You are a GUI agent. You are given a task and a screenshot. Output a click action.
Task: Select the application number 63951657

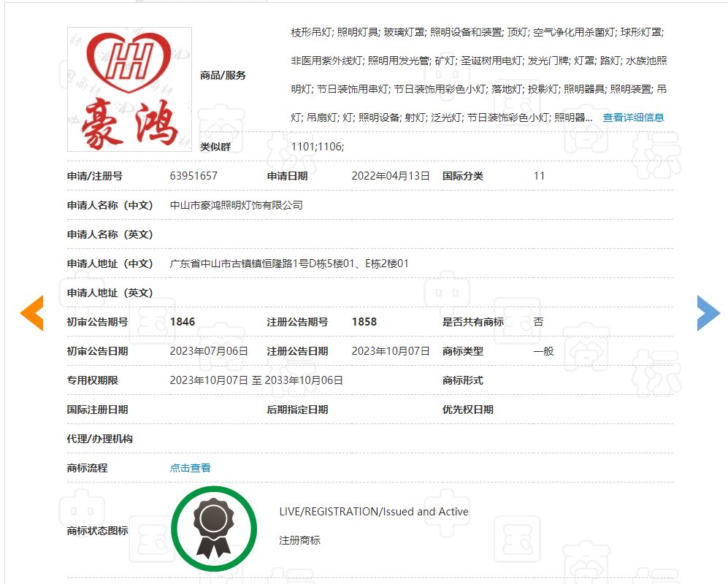194,176
